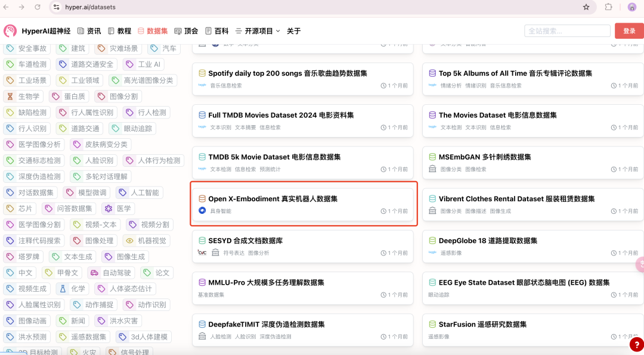Click the red 登录 button
The image size is (644, 355).
tap(628, 31)
